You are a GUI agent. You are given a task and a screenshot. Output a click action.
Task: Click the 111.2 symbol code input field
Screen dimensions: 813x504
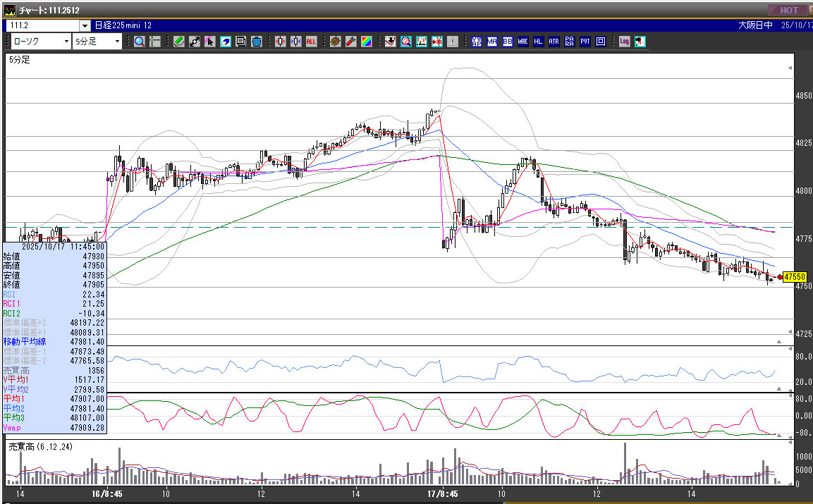[42, 25]
